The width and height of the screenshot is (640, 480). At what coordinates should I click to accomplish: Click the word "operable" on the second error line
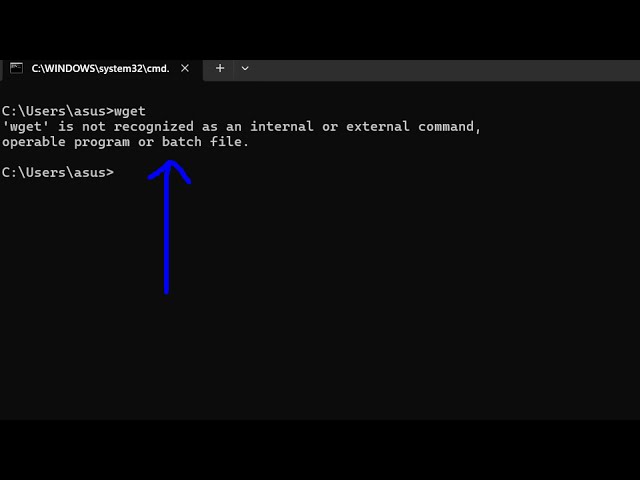[34, 142]
